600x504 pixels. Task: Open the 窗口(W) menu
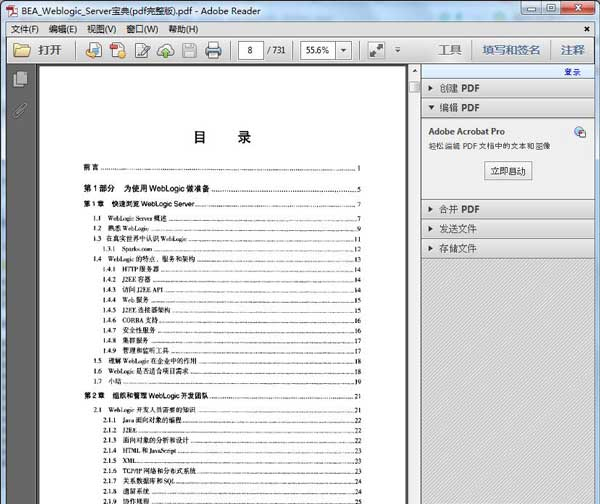click(x=142, y=29)
